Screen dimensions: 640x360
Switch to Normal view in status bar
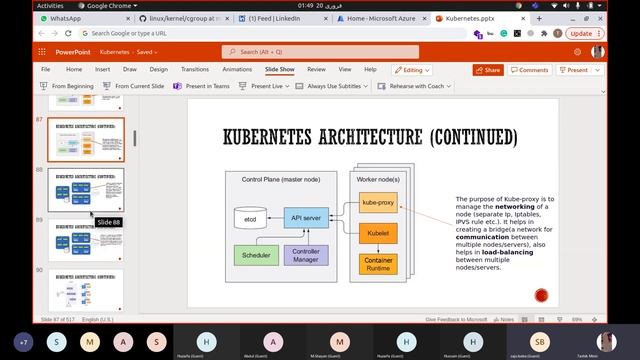pyautogui.click(x=525, y=319)
